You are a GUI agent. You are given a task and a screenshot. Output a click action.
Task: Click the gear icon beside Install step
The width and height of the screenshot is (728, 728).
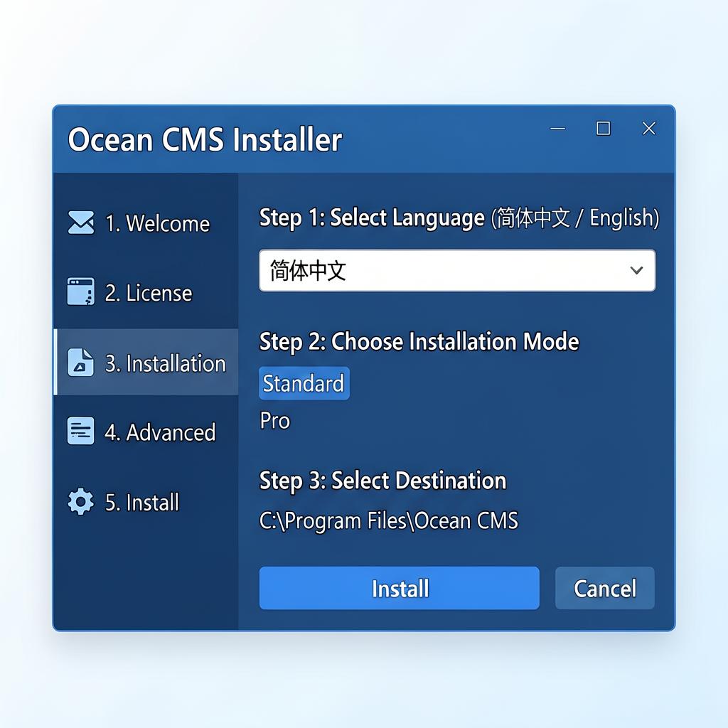pyautogui.click(x=81, y=501)
